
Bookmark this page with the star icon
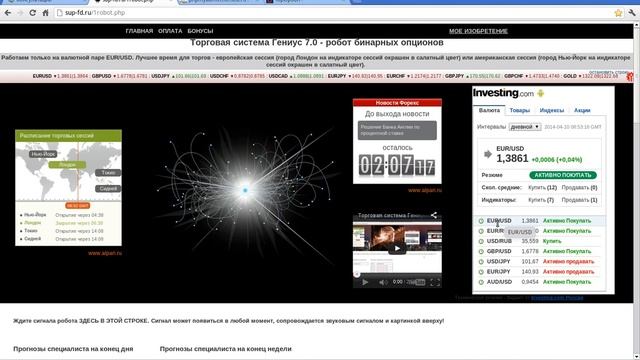pos(618,13)
